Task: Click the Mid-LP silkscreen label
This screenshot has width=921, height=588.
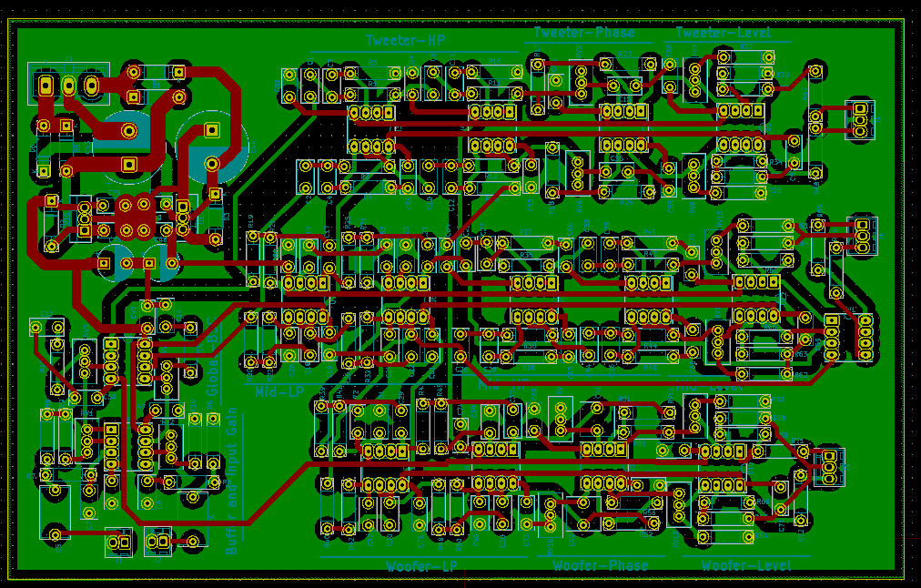Action: pos(279,391)
